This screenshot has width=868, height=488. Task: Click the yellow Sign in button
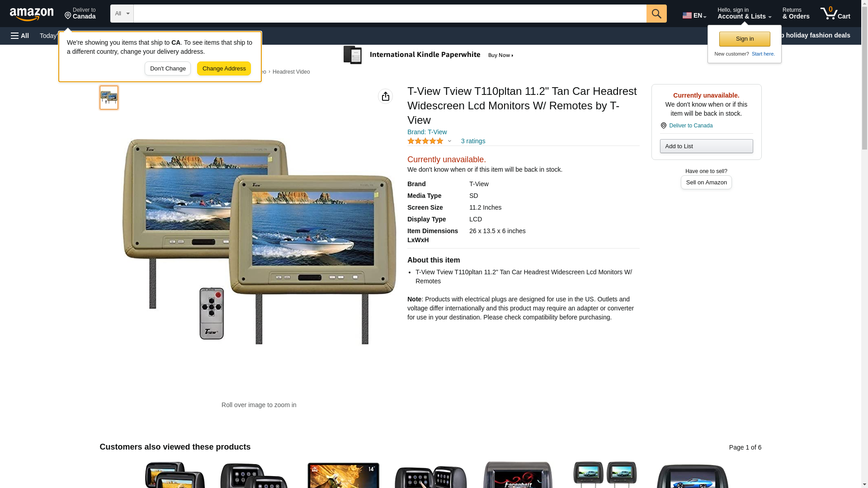coord(745,39)
